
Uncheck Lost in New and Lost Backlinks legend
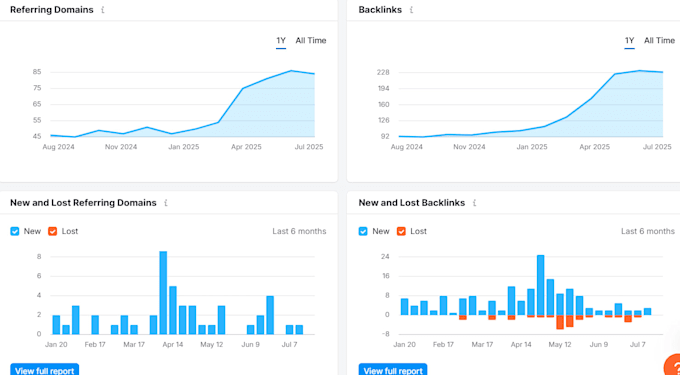pyautogui.click(x=401, y=232)
